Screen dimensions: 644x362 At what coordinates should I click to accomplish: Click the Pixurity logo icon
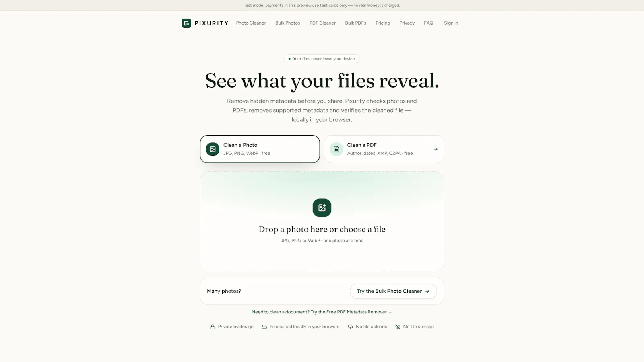coord(186,23)
